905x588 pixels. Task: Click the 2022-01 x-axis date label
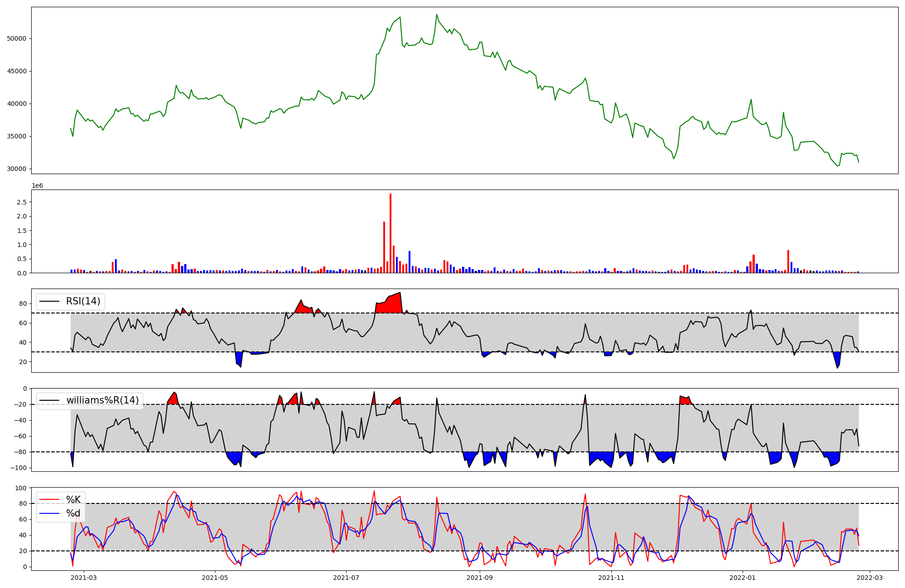coord(743,577)
